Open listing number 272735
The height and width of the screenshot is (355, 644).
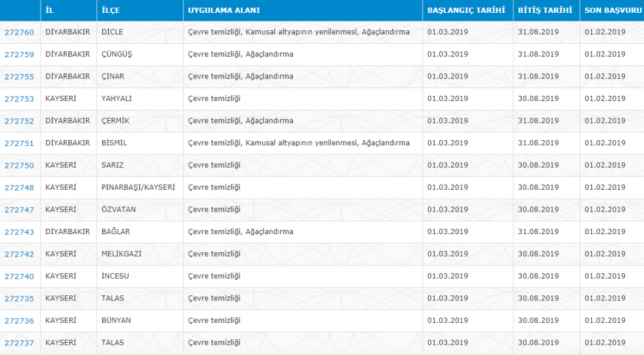(19, 298)
